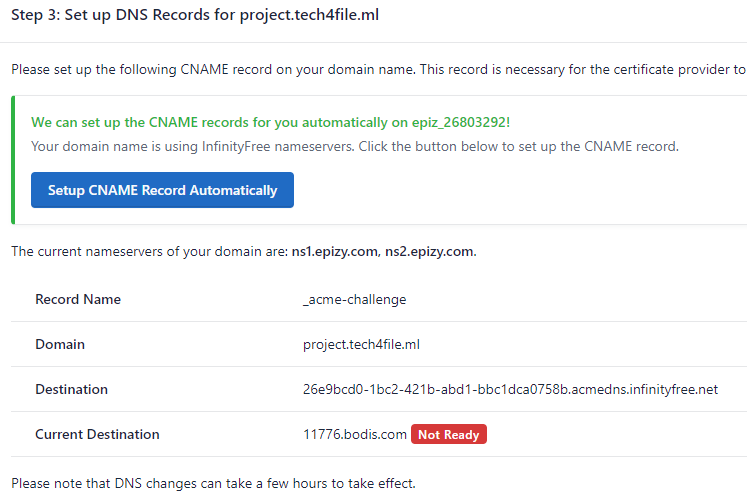Image resolution: width=747 pixels, height=491 pixels.
Task: Select the _acme-challenge record name value
Action: 354,299
